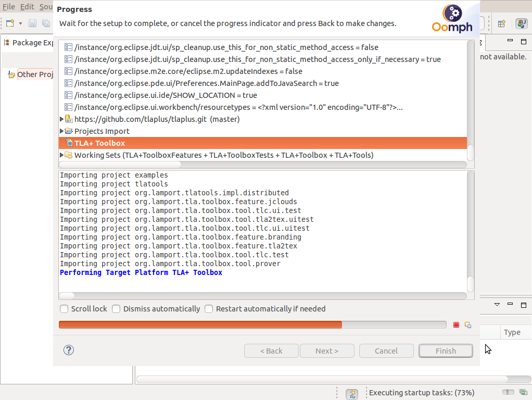The width and height of the screenshot is (532, 400).
Task: Click the task tree vertical scrollbar
Action: (470, 100)
